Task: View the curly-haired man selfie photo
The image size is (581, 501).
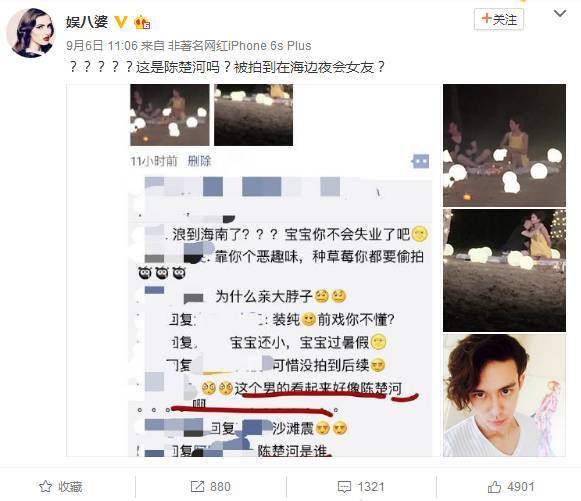Action: 504,395
